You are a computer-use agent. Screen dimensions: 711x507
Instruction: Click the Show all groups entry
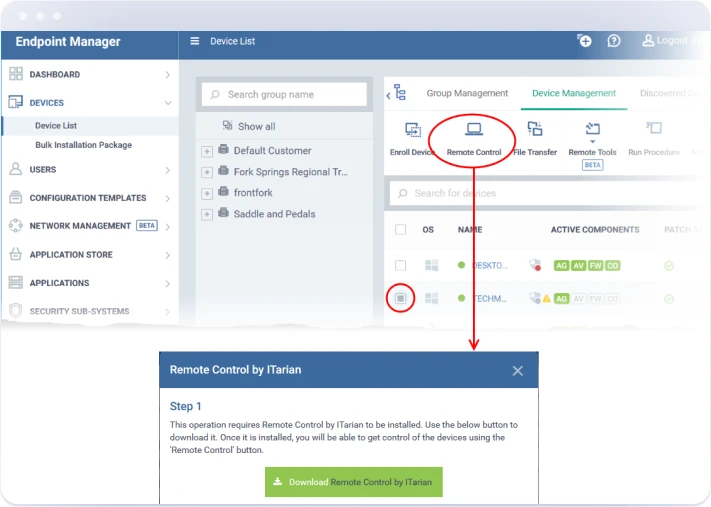(256, 127)
